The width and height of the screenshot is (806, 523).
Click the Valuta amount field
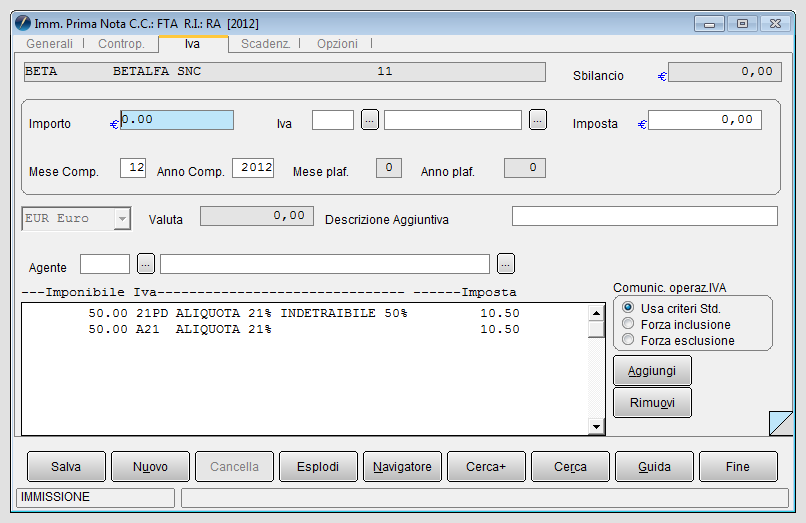click(257, 216)
